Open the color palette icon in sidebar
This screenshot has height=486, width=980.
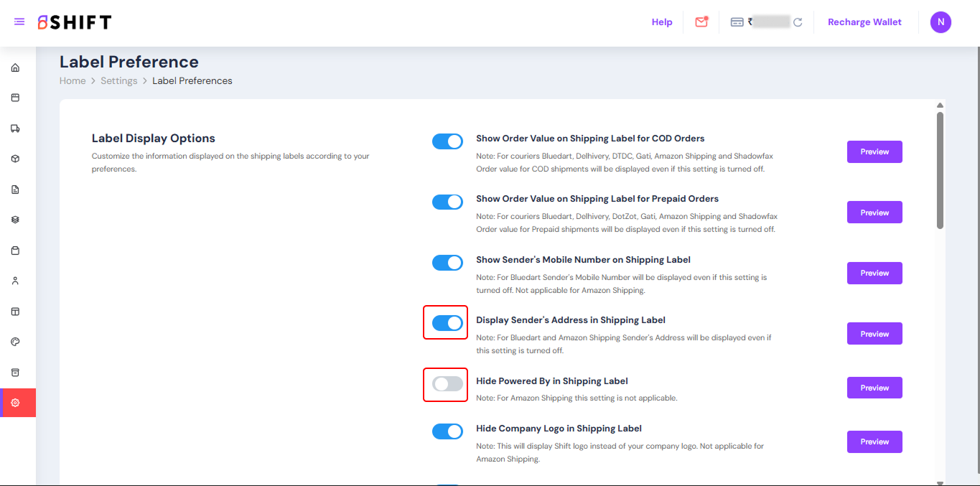tap(15, 342)
